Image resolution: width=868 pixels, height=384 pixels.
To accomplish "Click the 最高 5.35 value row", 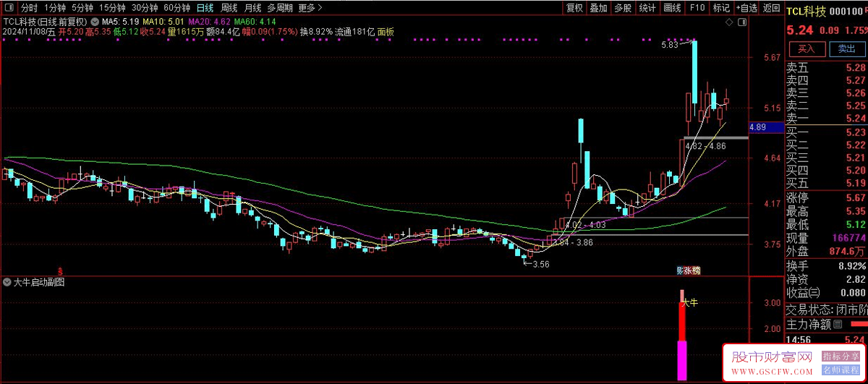I will [x=826, y=211].
